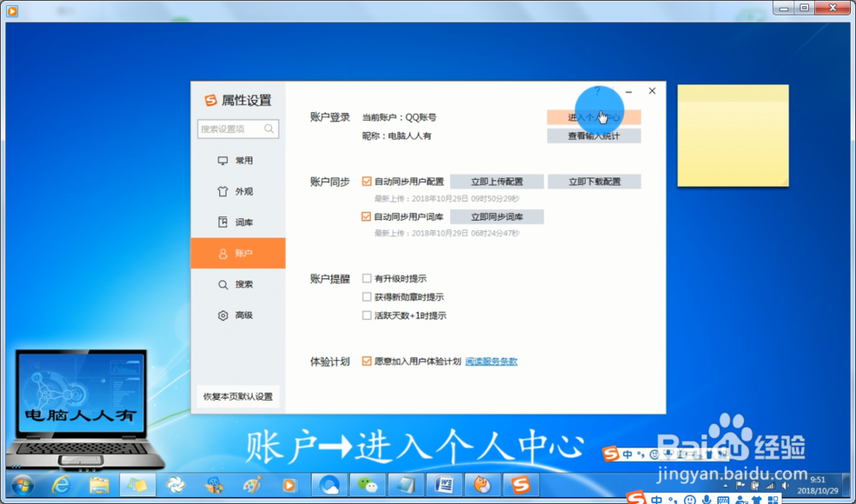
Task: Click the yellow sticky note on desktop
Action: click(x=733, y=136)
